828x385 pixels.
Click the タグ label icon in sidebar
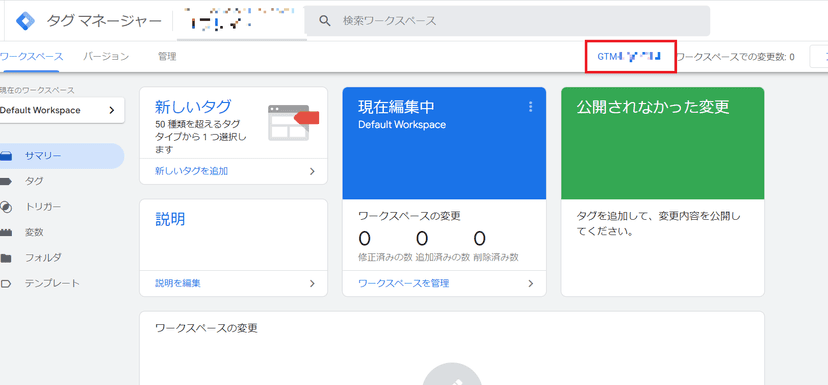[x=6, y=181]
